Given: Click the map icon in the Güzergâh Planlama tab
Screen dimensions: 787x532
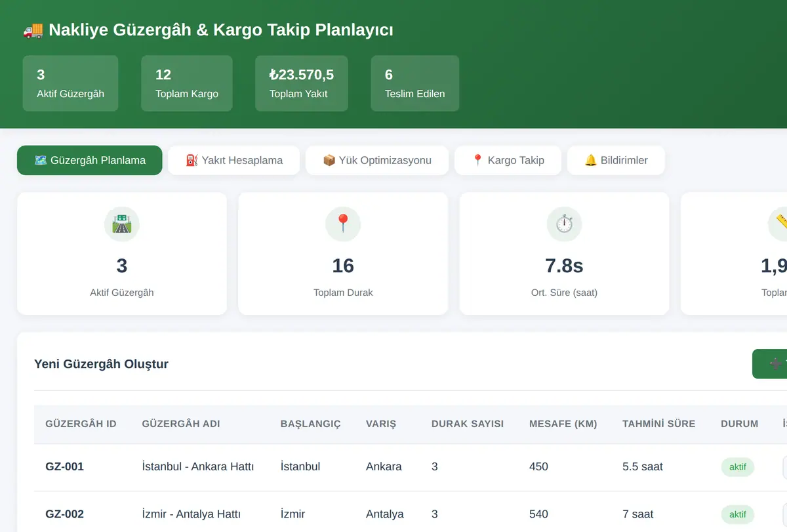Looking at the screenshot, I should pos(40,160).
